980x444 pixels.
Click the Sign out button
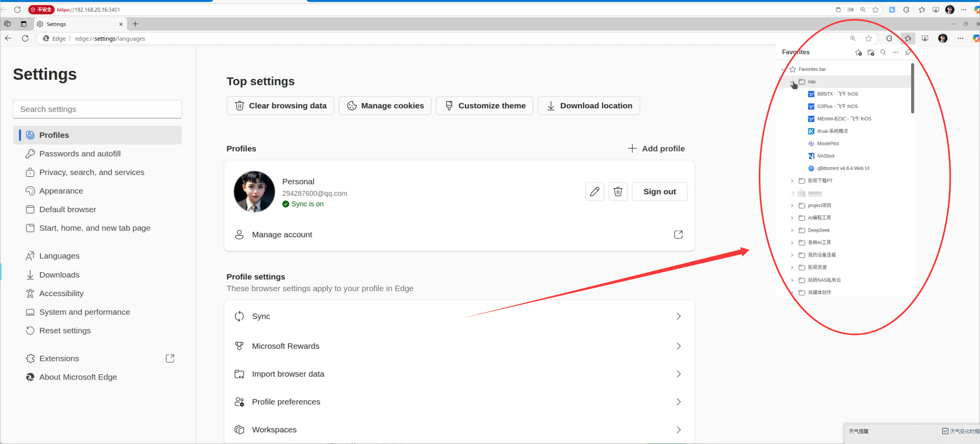[659, 192]
